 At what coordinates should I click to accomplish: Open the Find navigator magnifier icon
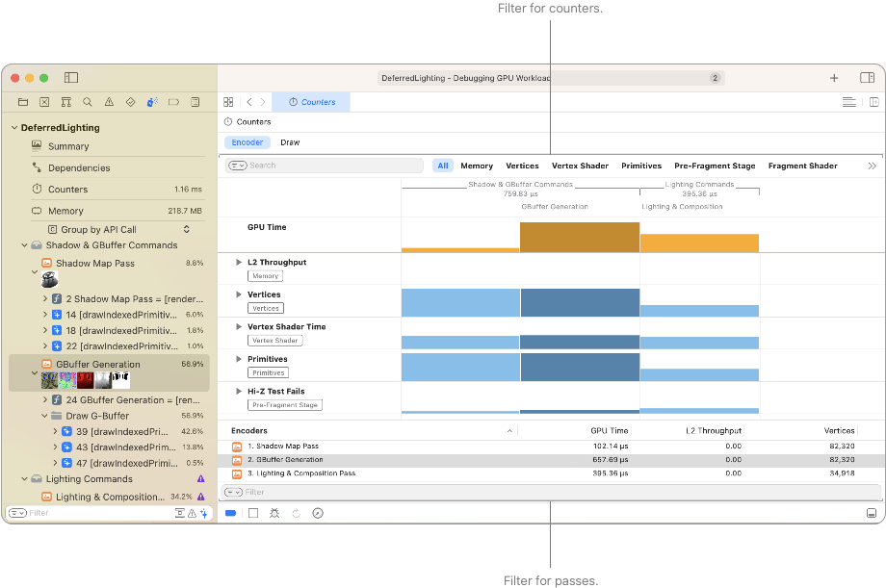coord(88,102)
